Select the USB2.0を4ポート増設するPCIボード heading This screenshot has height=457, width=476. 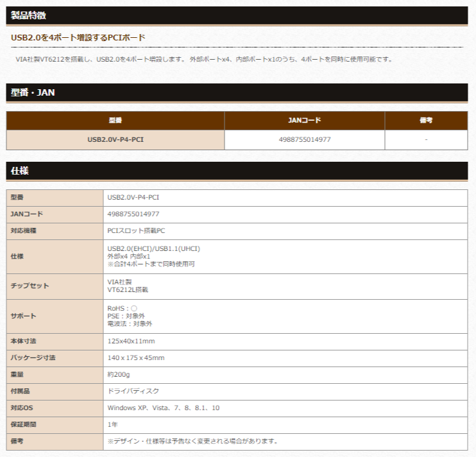point(78,38)
